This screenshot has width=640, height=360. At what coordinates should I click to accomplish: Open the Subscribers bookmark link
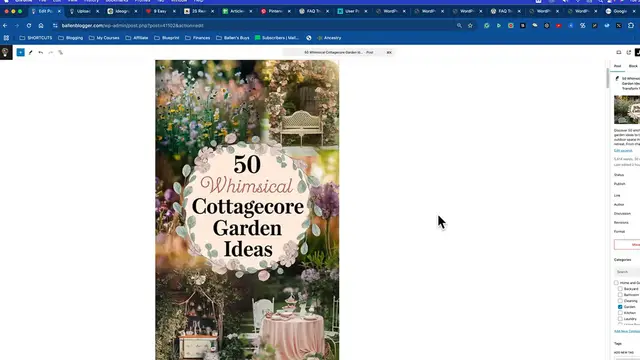(x=277, y=38)
